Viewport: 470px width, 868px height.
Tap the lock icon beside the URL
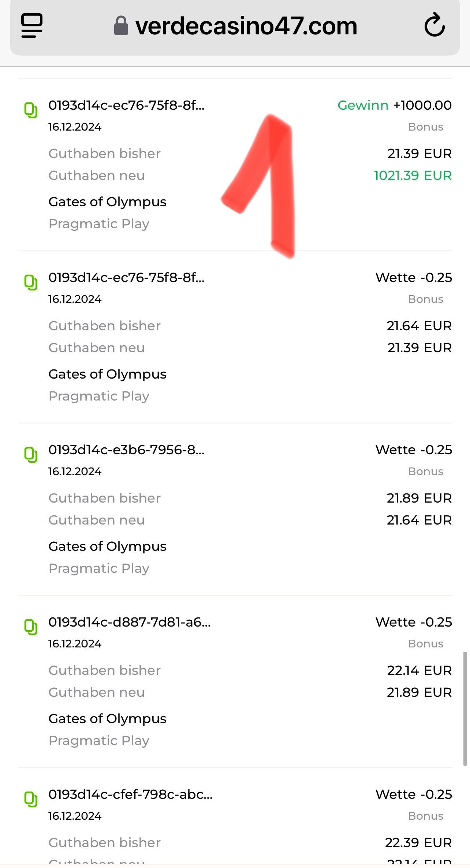click(121, 26)
